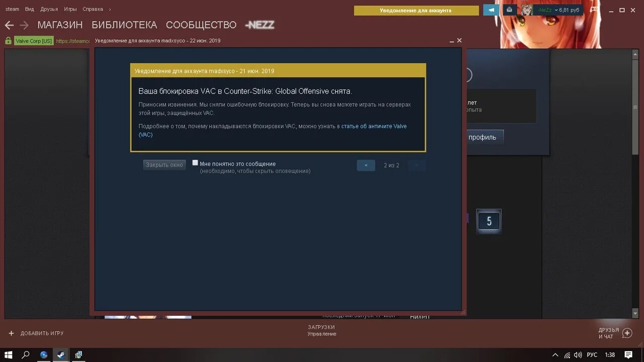Click the green secure lock icon
The height and width of the screenshot is (362, 644).
(8, 41)
